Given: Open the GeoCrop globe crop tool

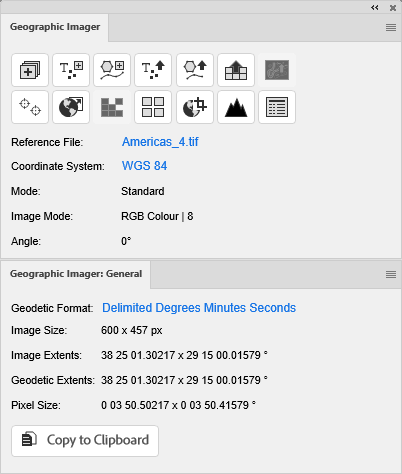Looking at the screenshot, I should [195, 107].
